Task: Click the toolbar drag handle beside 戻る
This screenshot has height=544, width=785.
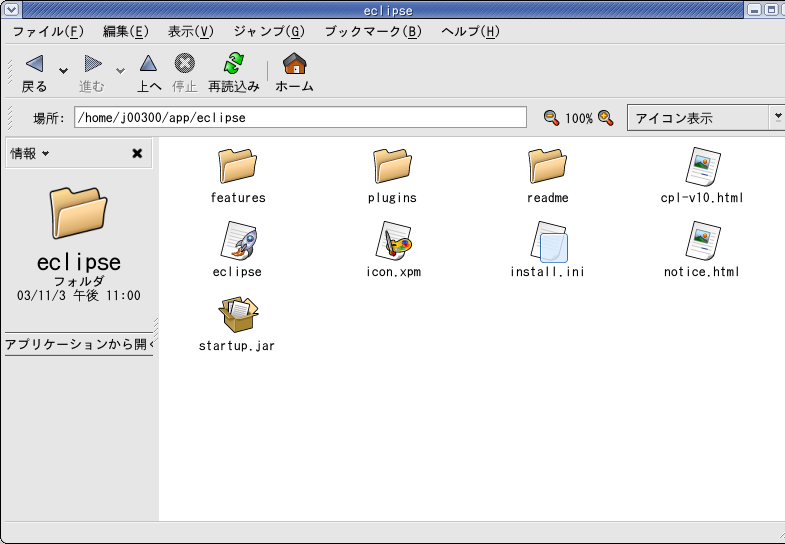Action: point(9,73)
